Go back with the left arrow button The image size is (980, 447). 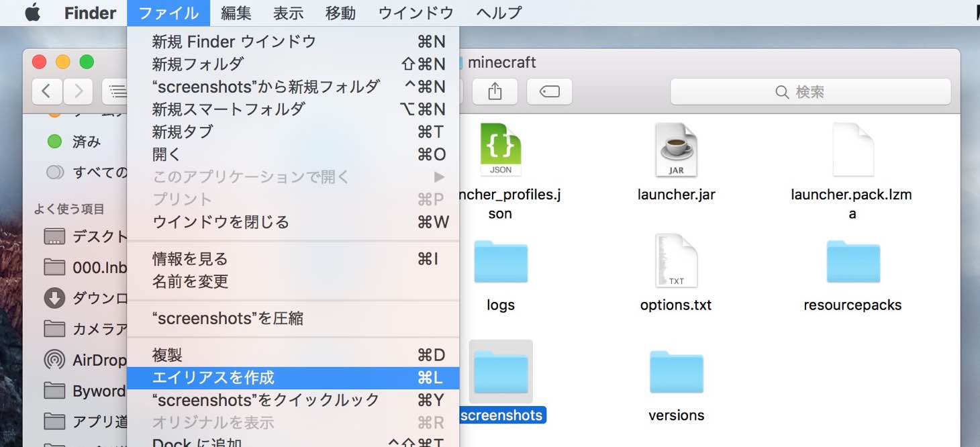(x=46, y=91)
